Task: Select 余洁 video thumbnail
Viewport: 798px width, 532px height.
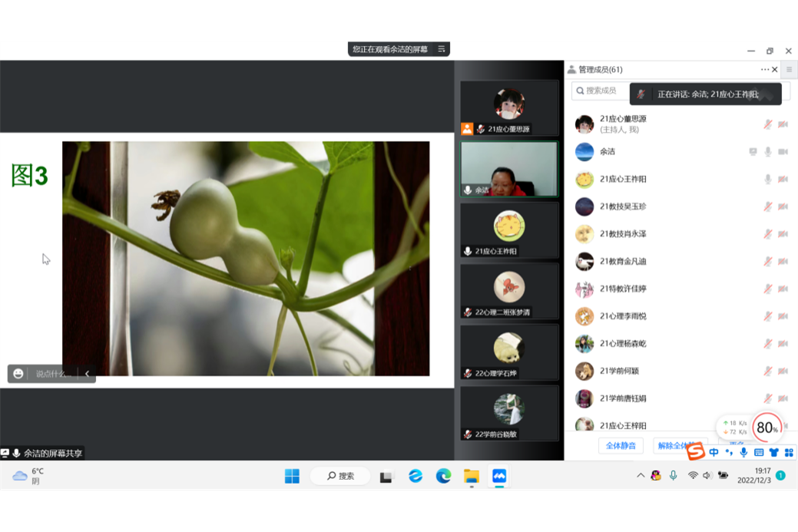Action: [508, 169]
